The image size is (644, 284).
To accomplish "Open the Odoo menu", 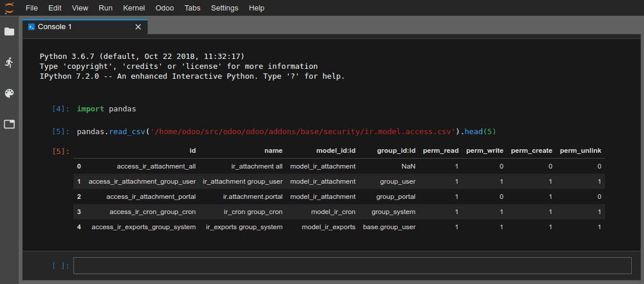I will coord(165,8).
